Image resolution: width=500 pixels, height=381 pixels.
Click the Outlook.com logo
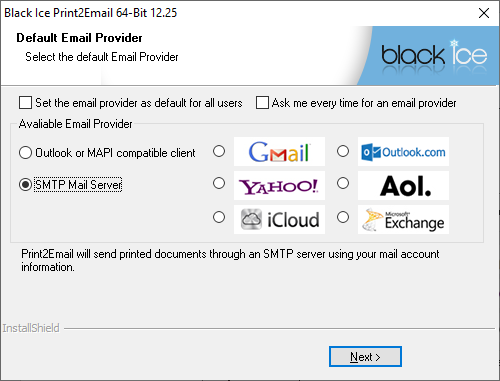tap(403, 151)
